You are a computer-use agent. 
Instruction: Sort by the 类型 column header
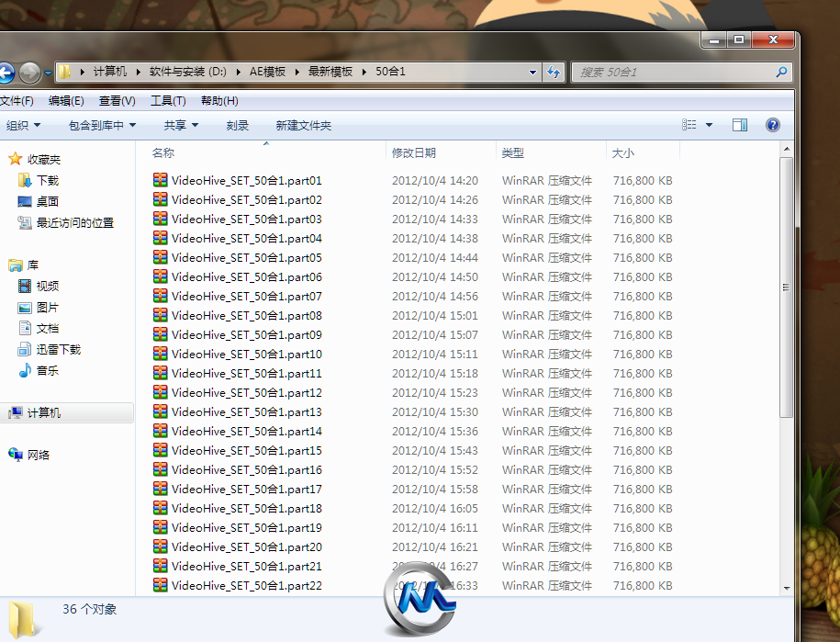click(x=512, y=152)
